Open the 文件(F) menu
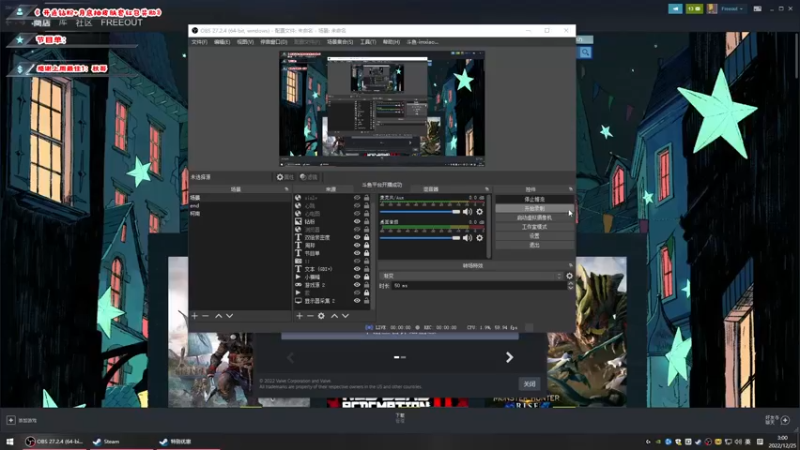800x450 pixels. tap(199, 42)
